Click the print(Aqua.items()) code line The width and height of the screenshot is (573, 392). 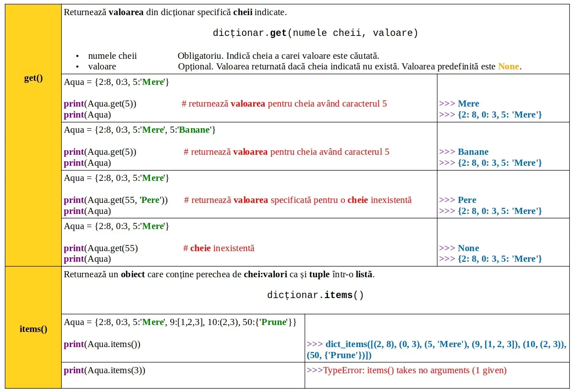(102, 344)
